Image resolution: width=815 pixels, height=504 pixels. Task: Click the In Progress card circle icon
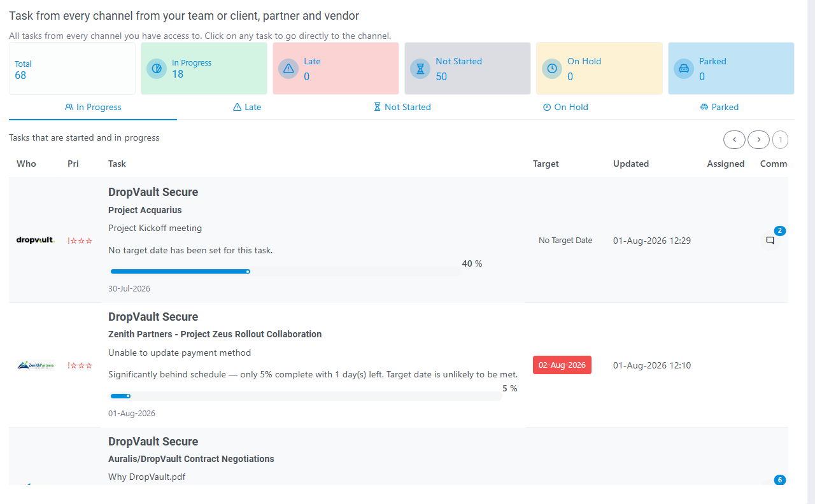(157, 69)
